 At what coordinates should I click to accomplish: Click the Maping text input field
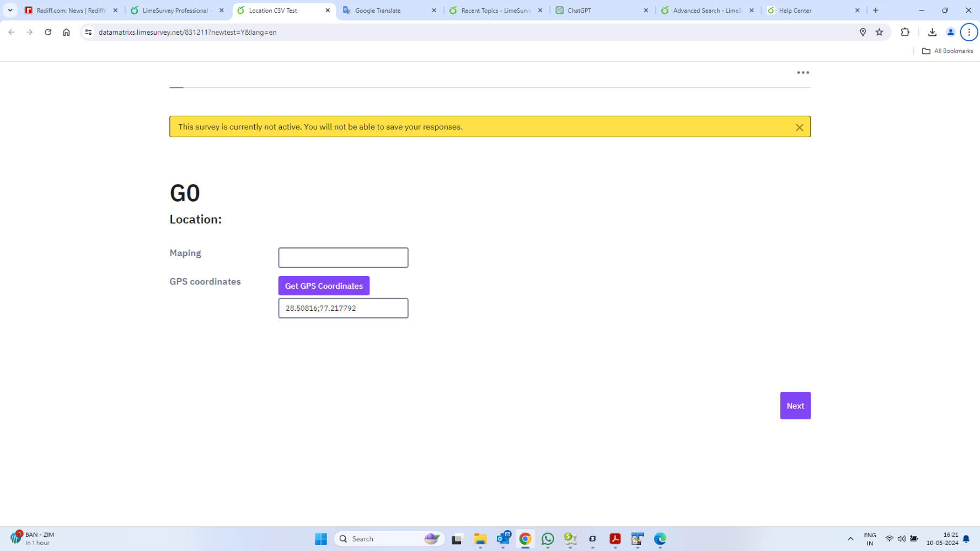tap(343, 257)
